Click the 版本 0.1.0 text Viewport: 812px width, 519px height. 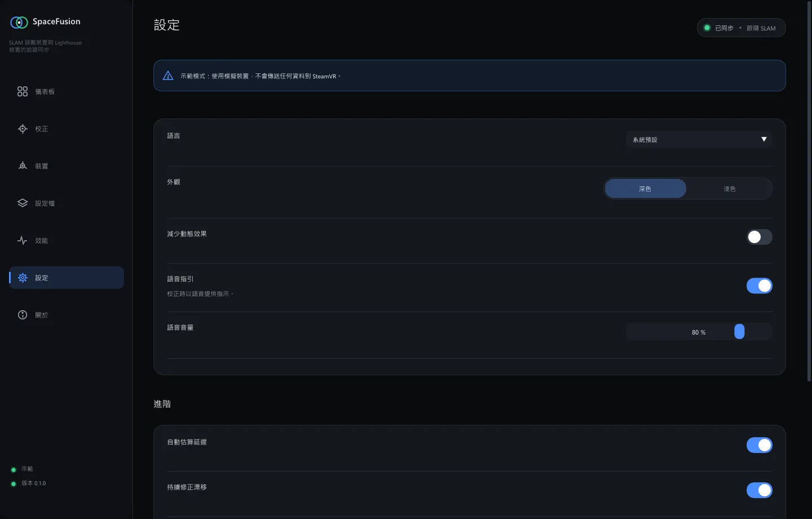tap(34, 483)
